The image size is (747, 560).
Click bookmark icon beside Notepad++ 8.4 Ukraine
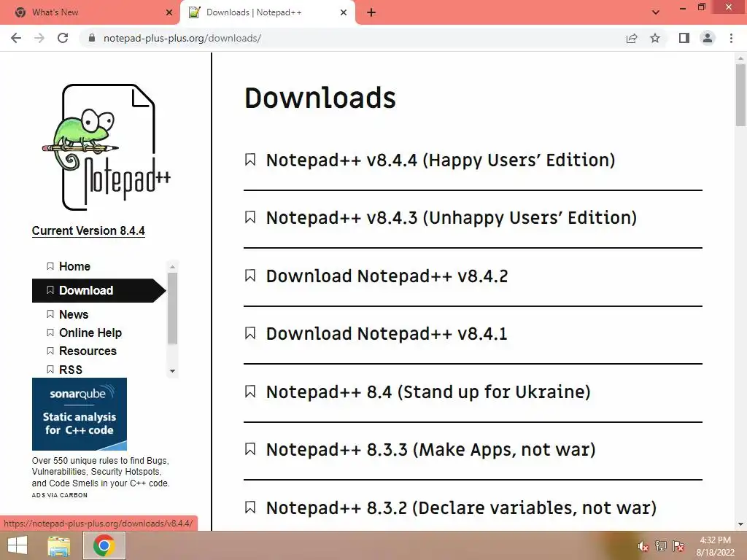[250, 392]
